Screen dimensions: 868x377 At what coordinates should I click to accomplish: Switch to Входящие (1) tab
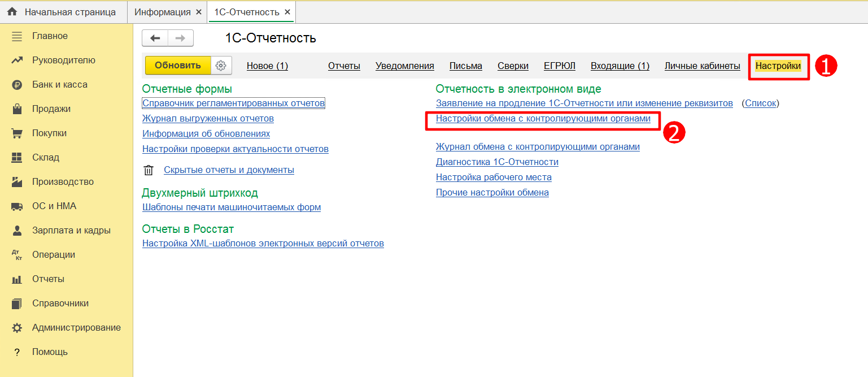tap(620, 66)
